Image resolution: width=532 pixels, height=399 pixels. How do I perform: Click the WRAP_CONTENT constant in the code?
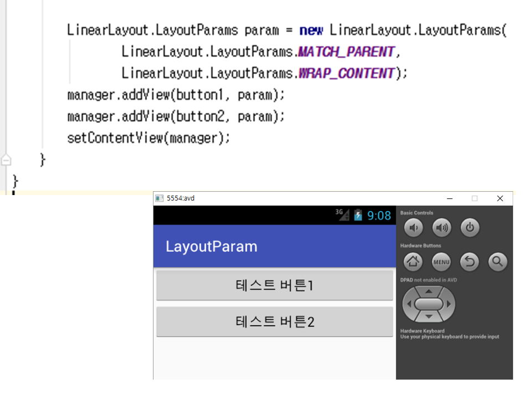coord(346,73)
